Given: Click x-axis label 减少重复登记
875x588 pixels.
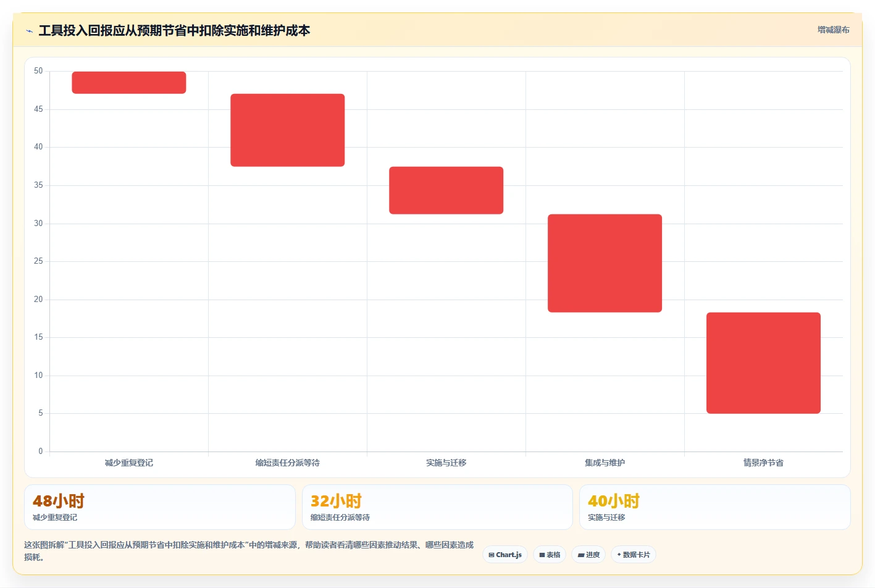Looking at the screenshot, I should pos(129,463).
